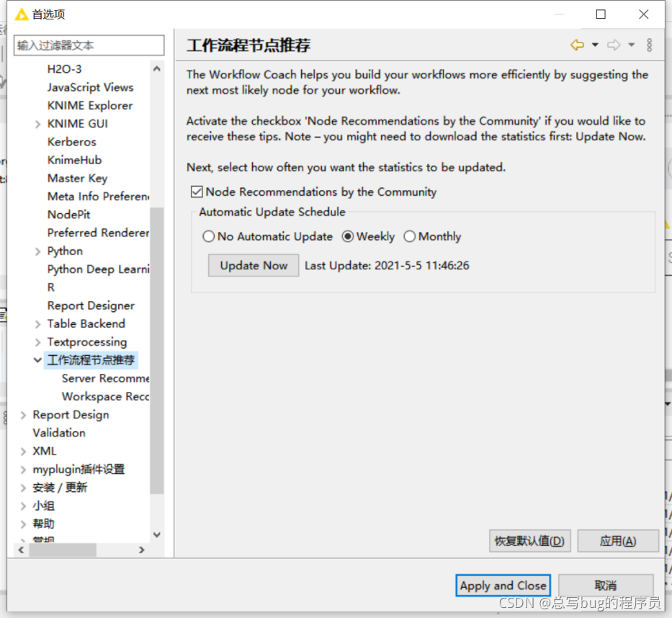Select the R preference page

(x=51, y=287)
